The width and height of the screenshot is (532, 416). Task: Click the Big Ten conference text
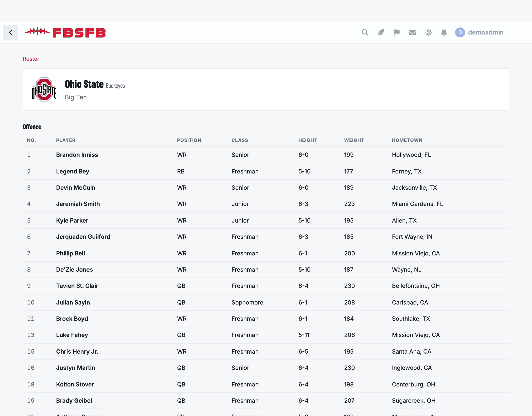click(76, 97)
